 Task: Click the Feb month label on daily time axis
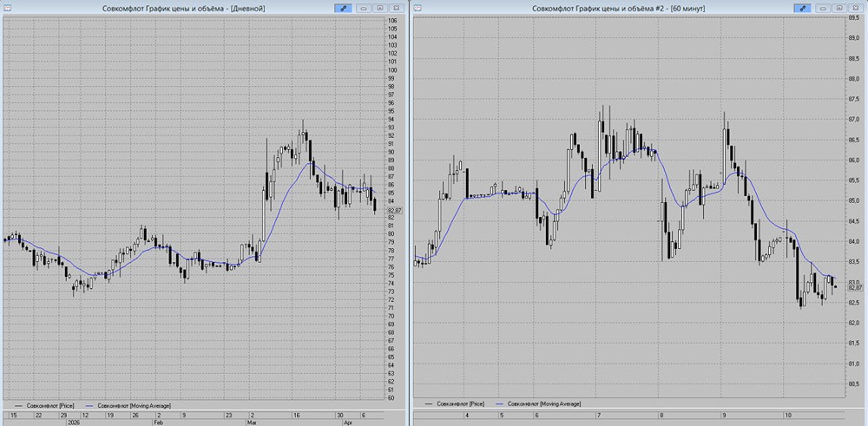tap(158, 422)
